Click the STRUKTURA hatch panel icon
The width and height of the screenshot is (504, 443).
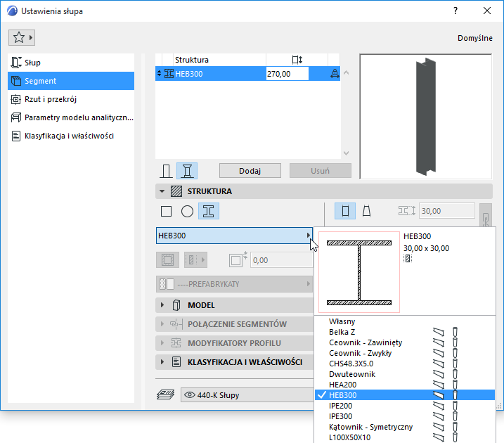click(176, 191)
